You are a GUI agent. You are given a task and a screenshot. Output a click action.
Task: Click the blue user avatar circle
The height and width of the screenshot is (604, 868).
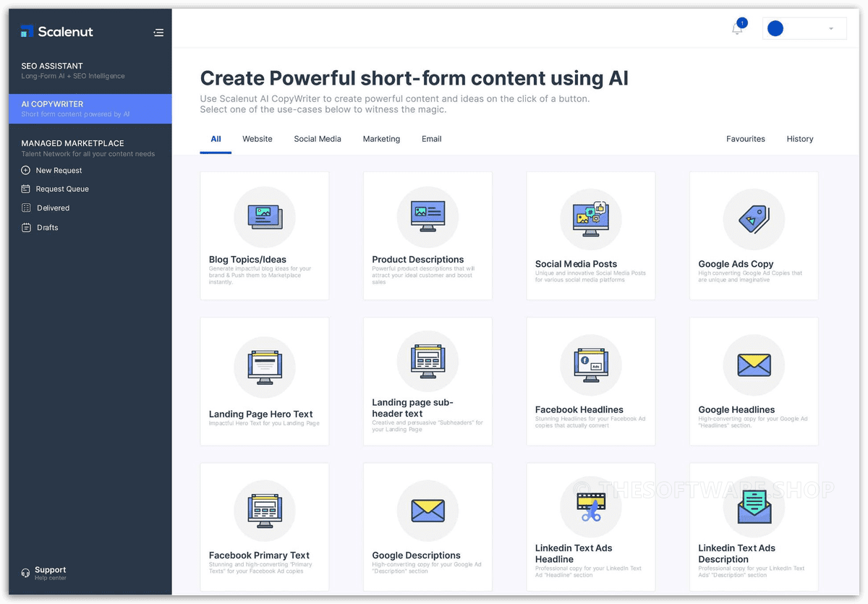pyautogui.click(x=775, y=29)
